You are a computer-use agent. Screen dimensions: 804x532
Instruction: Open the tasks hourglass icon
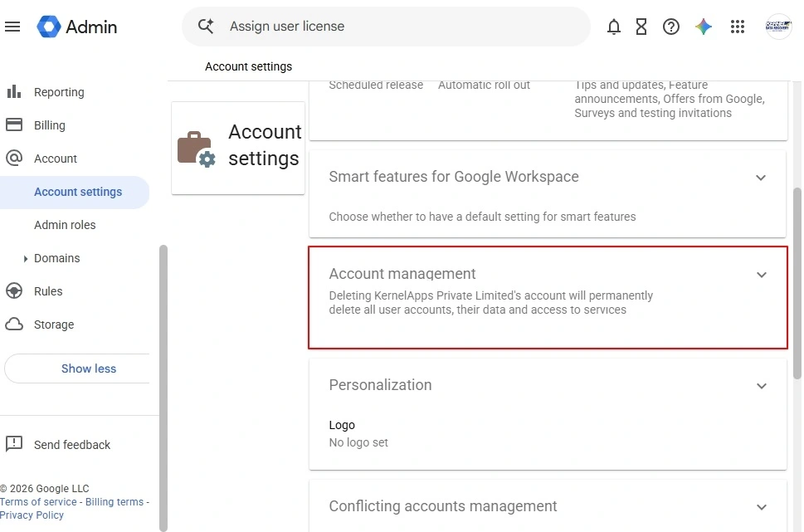[641, 27]
